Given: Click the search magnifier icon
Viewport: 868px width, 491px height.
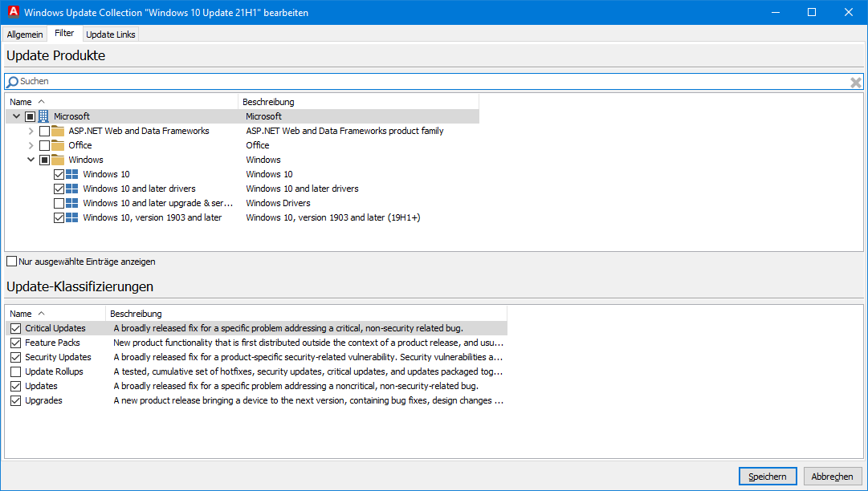Looking at the screenshot, I should click(12, 82).
